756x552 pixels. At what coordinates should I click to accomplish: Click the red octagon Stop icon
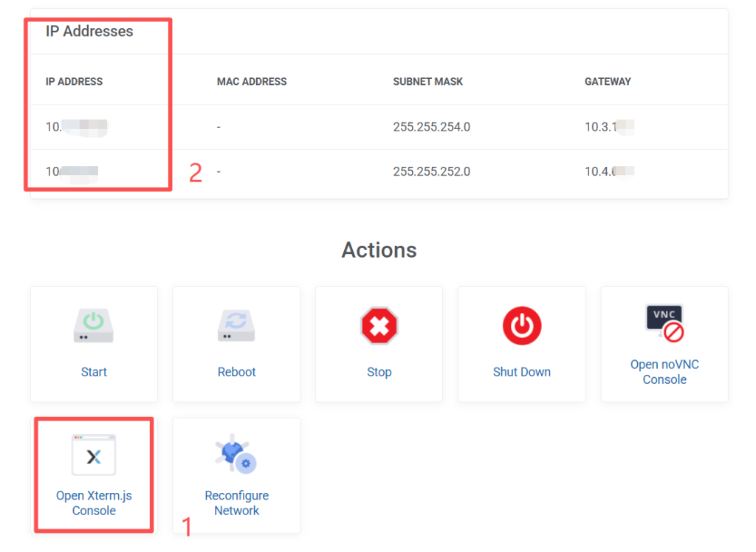[x=379, y=325]
